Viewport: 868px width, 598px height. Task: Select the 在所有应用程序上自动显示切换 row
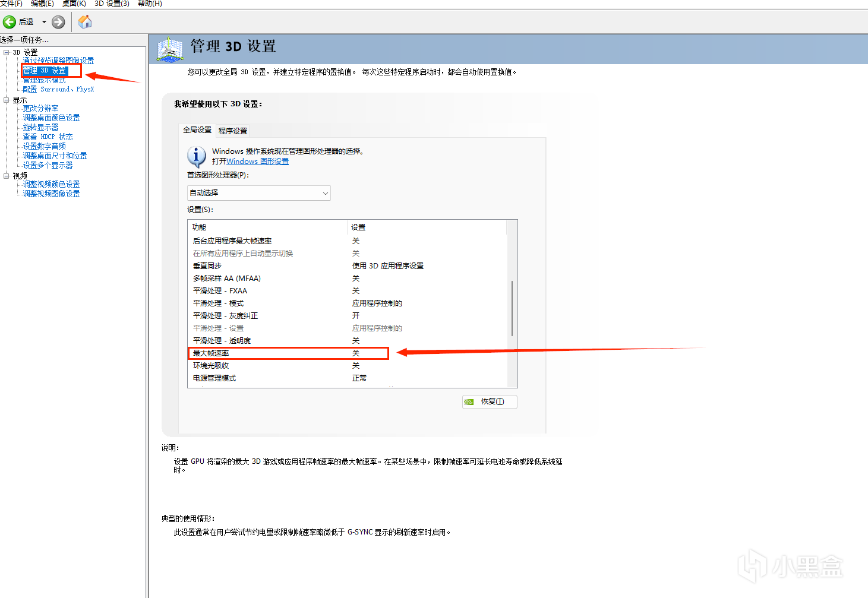coord(348,254)
